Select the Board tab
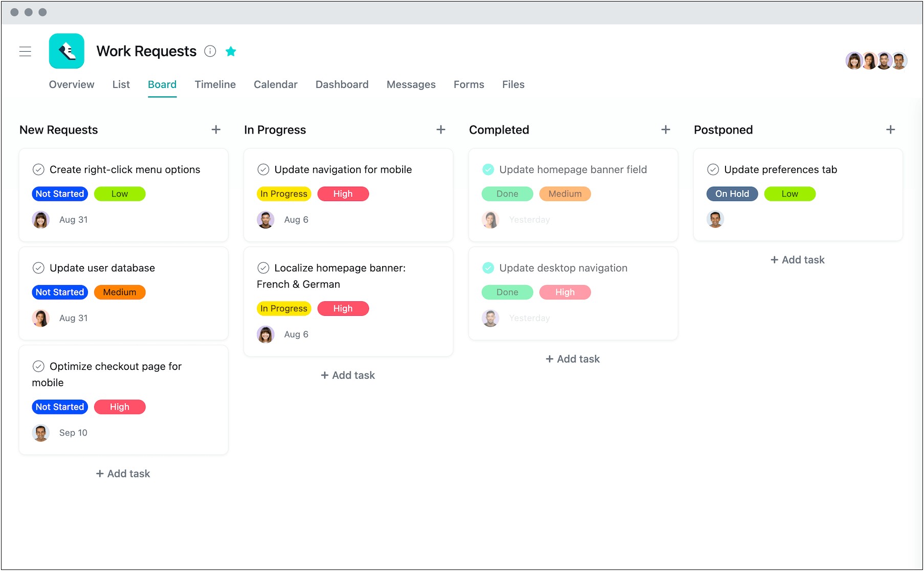Screen dimensions: 924x571 162,84
